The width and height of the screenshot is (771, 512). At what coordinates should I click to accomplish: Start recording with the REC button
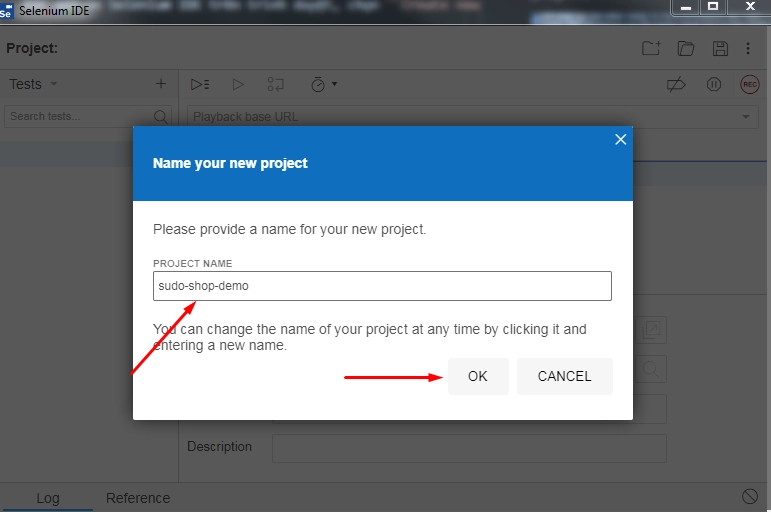[749, 85]
